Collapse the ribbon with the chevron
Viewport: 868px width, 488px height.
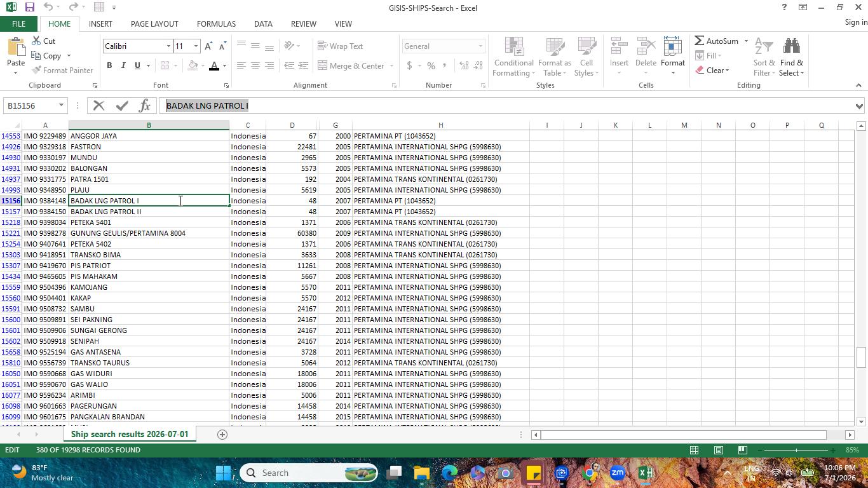[x=858, y=85]
